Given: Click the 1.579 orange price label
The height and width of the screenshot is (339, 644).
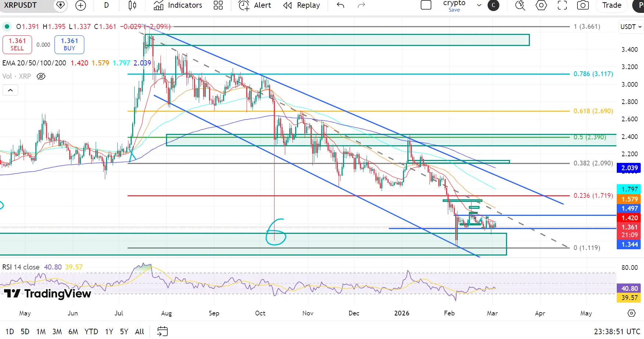Looking at the screenshot, I should [629, 199].
